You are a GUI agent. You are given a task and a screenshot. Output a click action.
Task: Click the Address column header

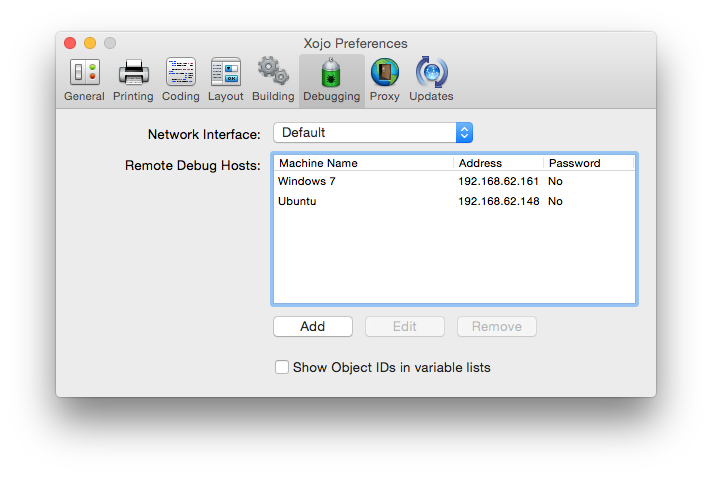tap(499, 163)
